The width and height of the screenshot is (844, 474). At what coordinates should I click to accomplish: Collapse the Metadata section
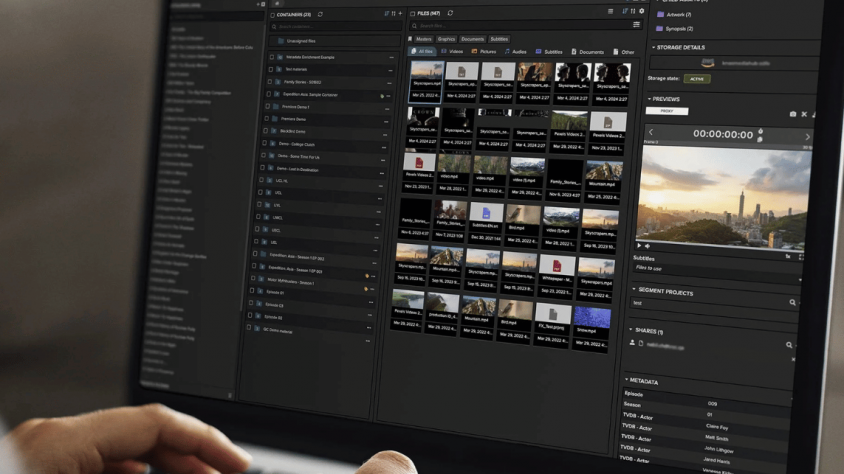point(627,380)
